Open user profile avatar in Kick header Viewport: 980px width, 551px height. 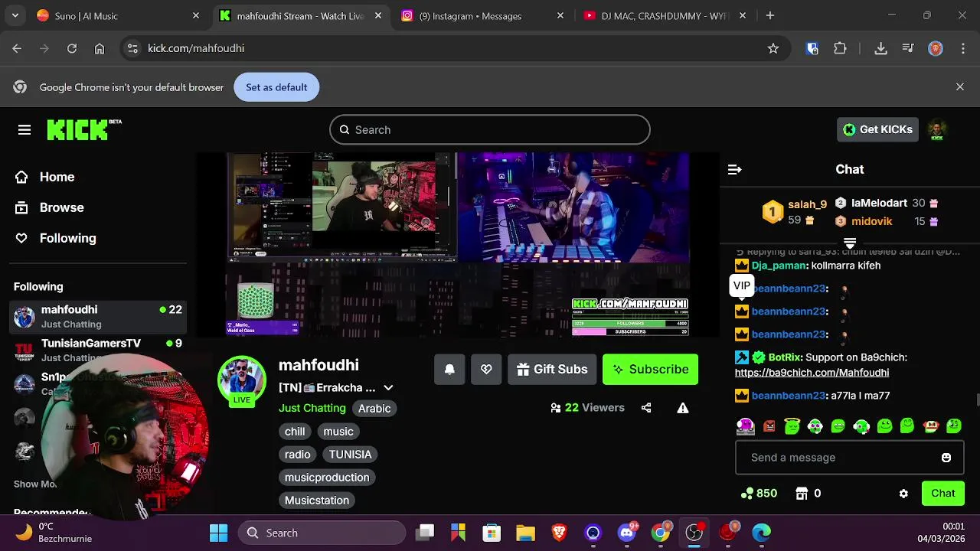(937, 130)
